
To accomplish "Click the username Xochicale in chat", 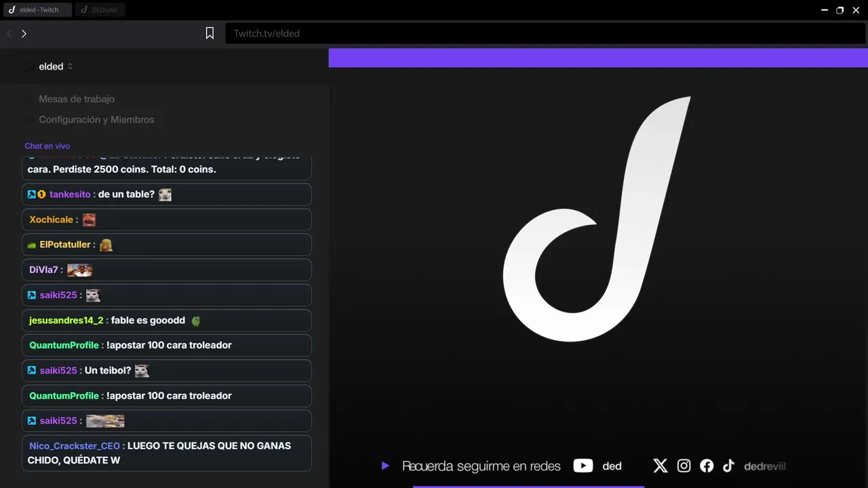I will pyautogui.click(x=51, y=220).
